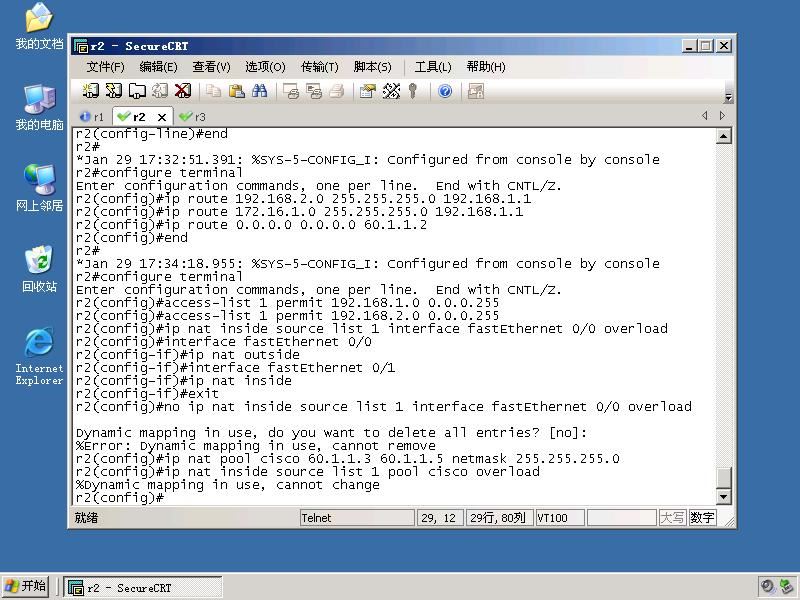Select 我的文档 desktop icon
The width and height of the screenshot is (800, 600).
click(39, 26)
